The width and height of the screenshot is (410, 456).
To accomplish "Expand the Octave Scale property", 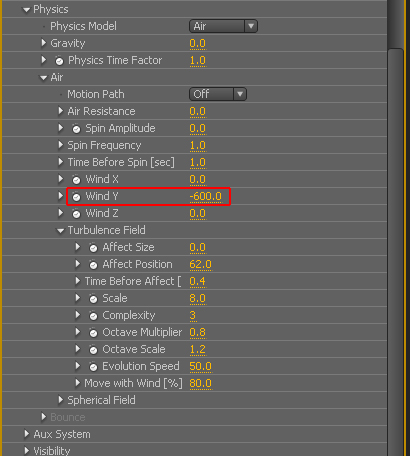I will [77, 349].
